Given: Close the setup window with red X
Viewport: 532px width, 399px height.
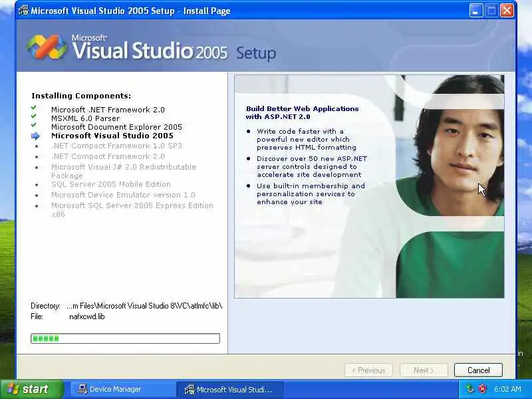Looking at the screenshot, I should [x=507, y=11].
